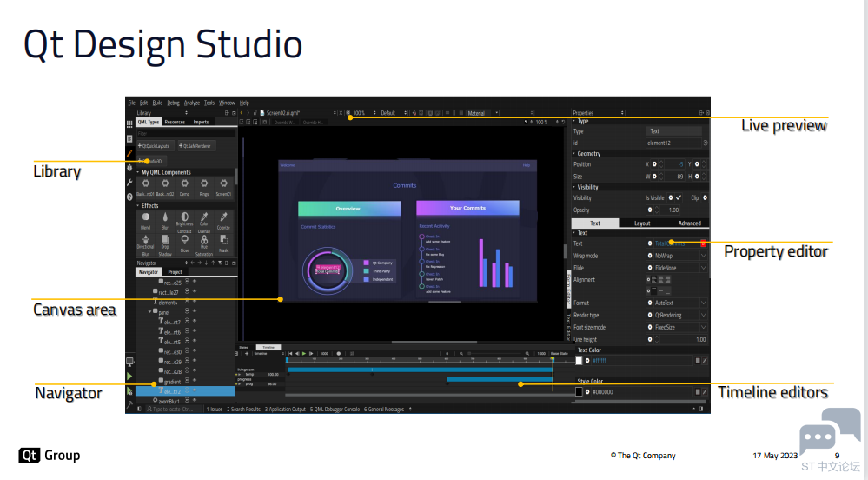The height and width of the screenshot is (480, 868).
Task: Select the Blend effect icon
Action: click(146, 217)
